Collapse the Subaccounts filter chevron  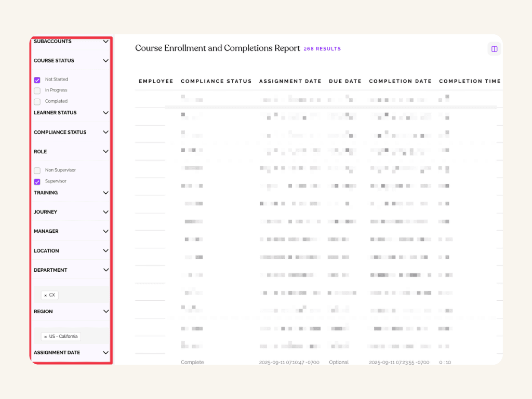click(105, 42)
